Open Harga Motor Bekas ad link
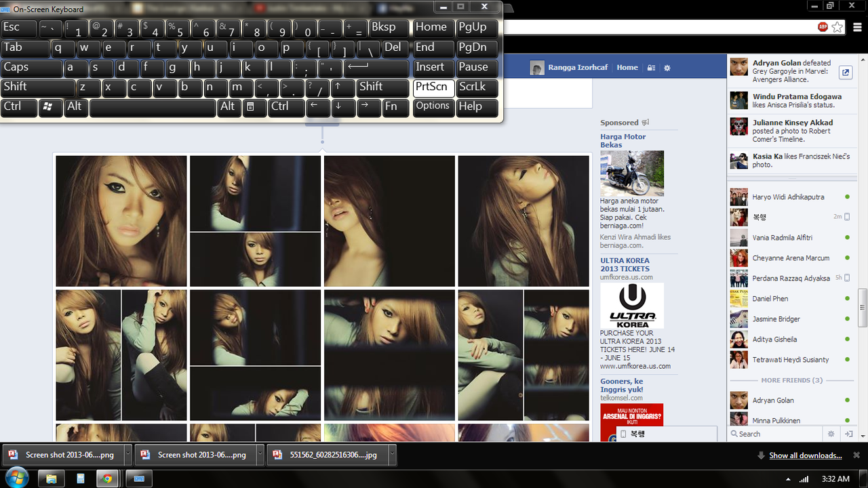The width and height of the screenshot is (868, 488). pyautogui.click(x=623, y=140)
